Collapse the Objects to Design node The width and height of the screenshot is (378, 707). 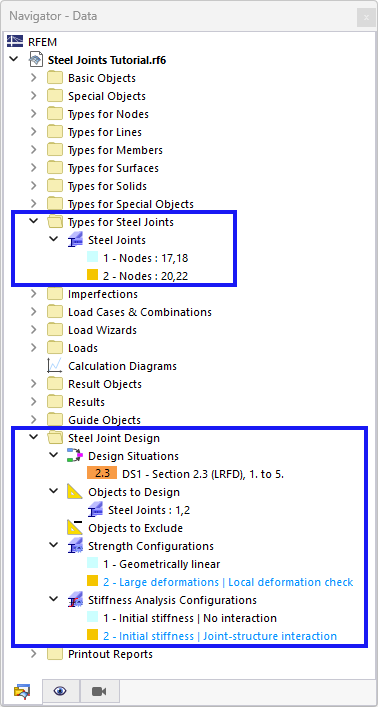pyautogui.click(x=54, y=491)
